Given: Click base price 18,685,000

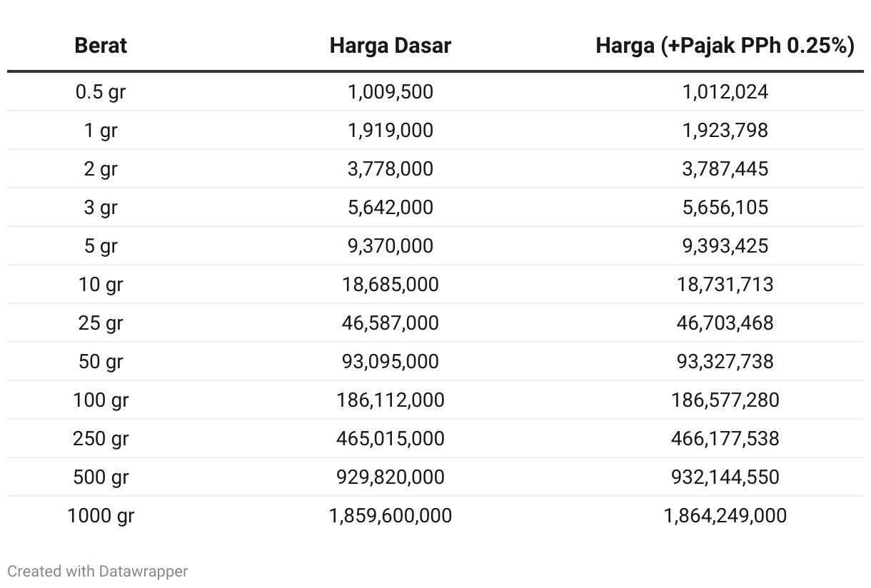Looking at the screenshot, I should click(391, 285).
